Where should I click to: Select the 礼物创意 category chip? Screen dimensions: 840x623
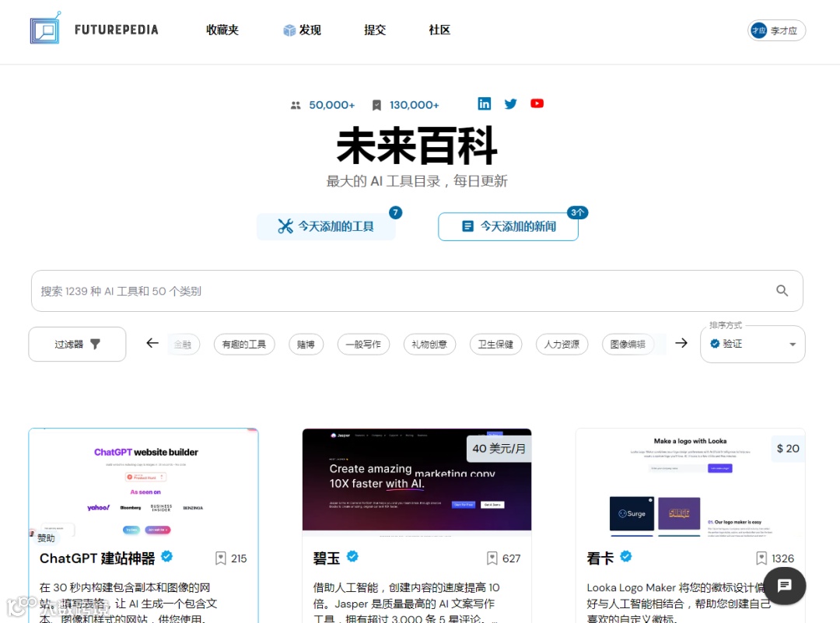429,344
